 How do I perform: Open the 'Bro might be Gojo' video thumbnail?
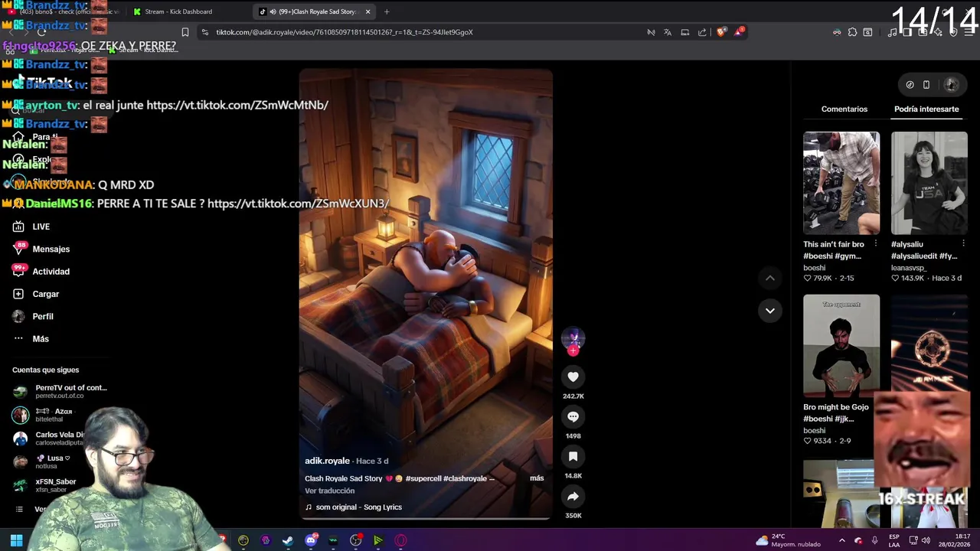coord(841,346)
